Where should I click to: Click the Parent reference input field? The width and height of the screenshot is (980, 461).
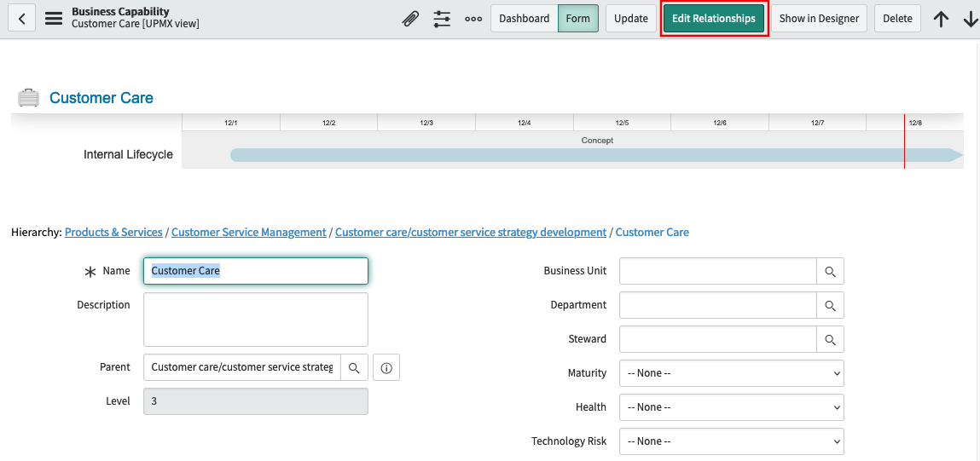pos(242,367)
